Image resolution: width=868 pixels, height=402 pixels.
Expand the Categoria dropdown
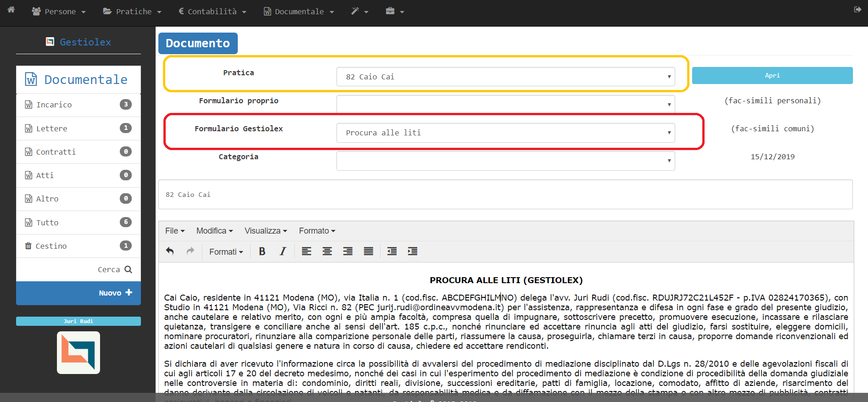click(505, 161)
